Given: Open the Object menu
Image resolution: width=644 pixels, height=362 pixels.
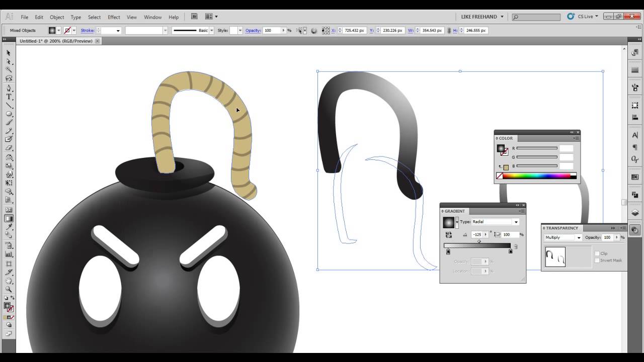Looking at the screenshot, I should tap(57, 17).
